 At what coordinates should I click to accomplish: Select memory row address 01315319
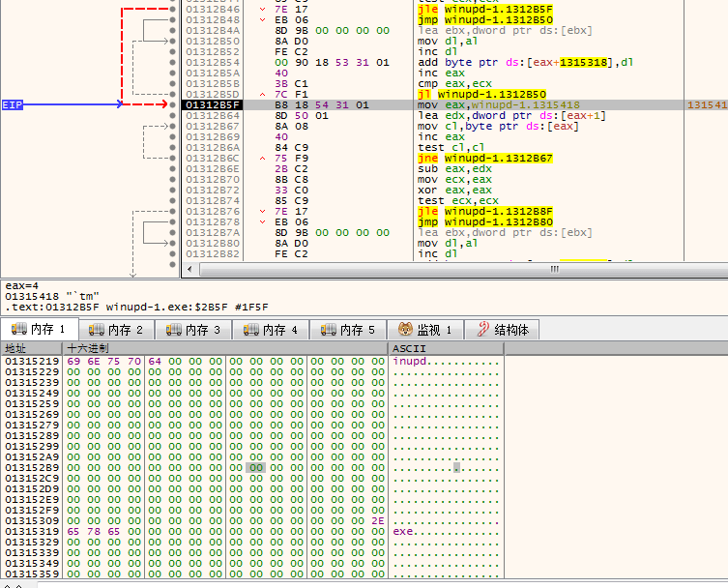tap(32, 531)
